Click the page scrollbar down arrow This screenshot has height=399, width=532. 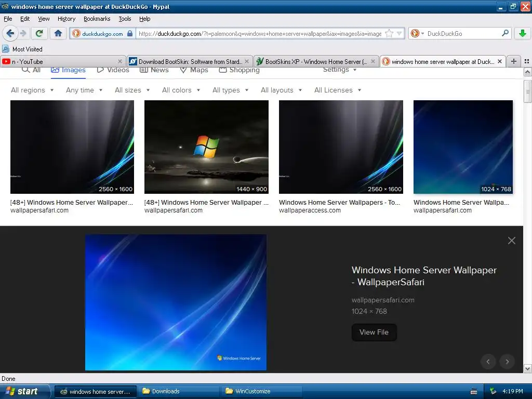tap(527, 368)
